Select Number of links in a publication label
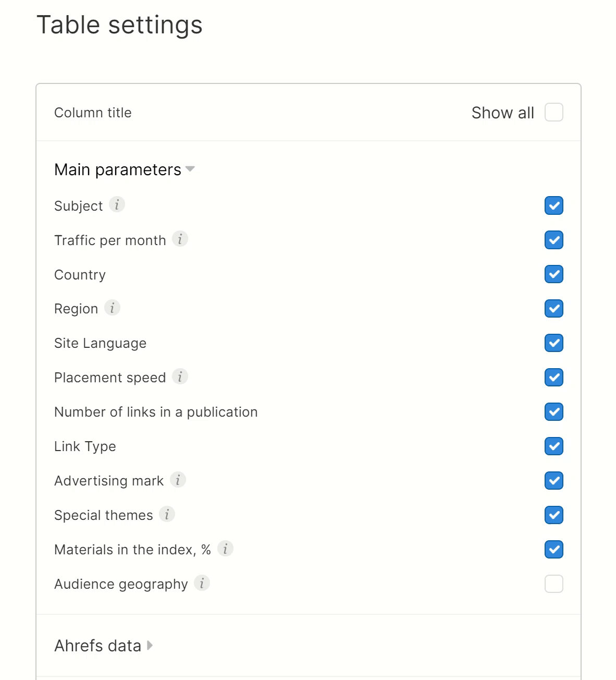 156,412
